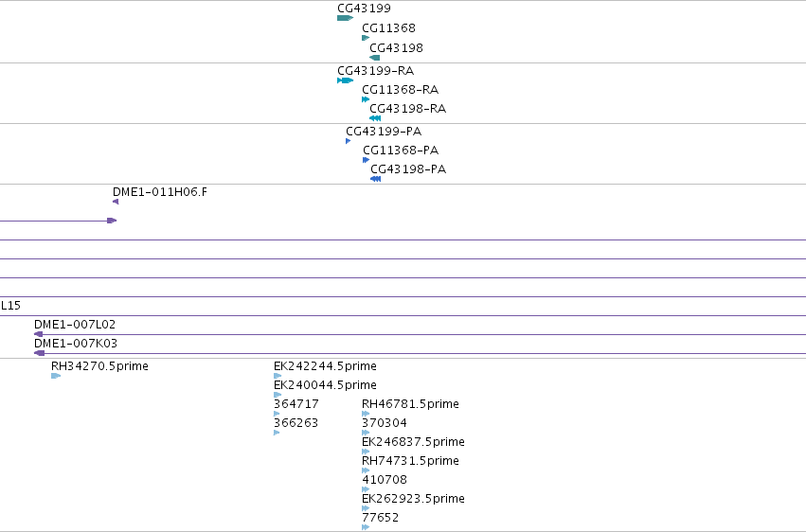Click the CG43198-PA label
The height and width of the screenshot is (532, 806).
click(408, 169)
